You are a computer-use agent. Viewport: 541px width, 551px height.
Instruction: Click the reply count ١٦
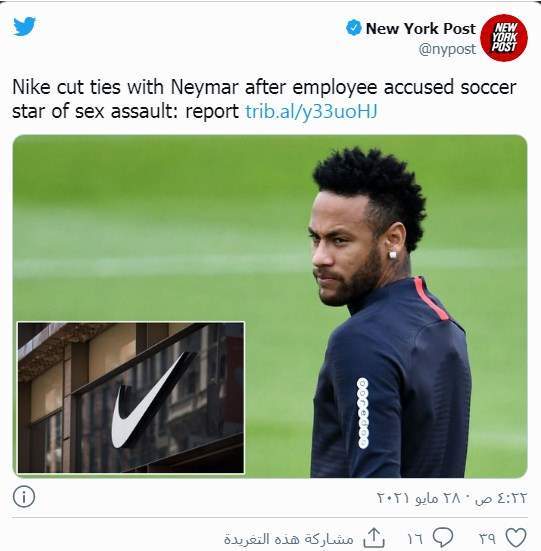[415, 538]
